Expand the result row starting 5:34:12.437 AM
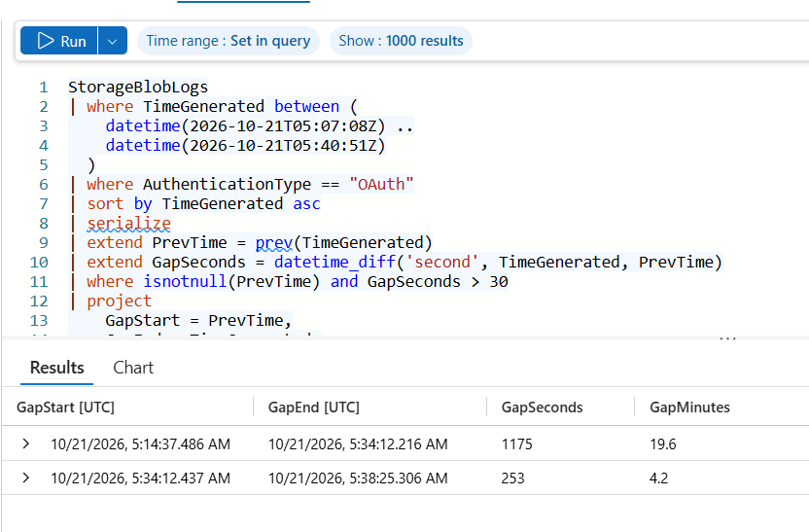The height and width of the screenshot is (532, 809). (26, 478)
